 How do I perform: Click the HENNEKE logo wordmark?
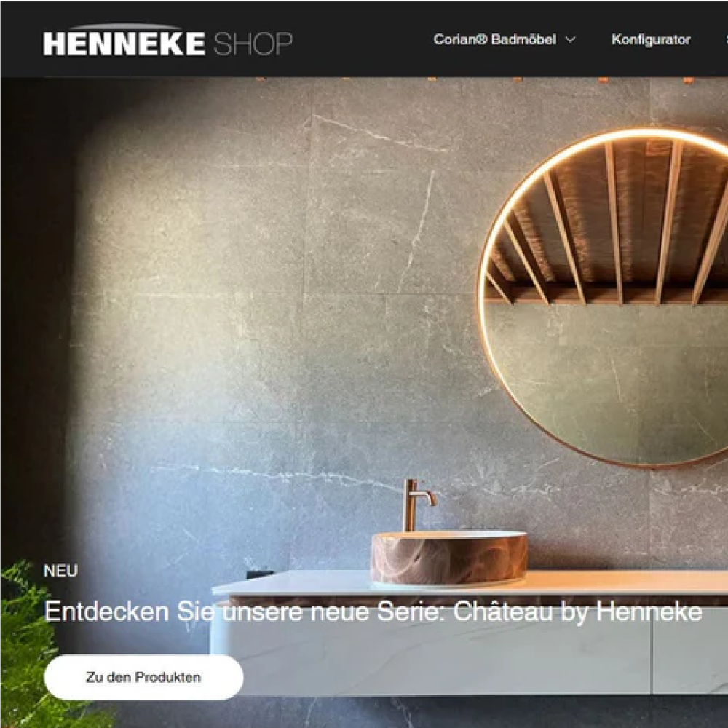[124, 44]
